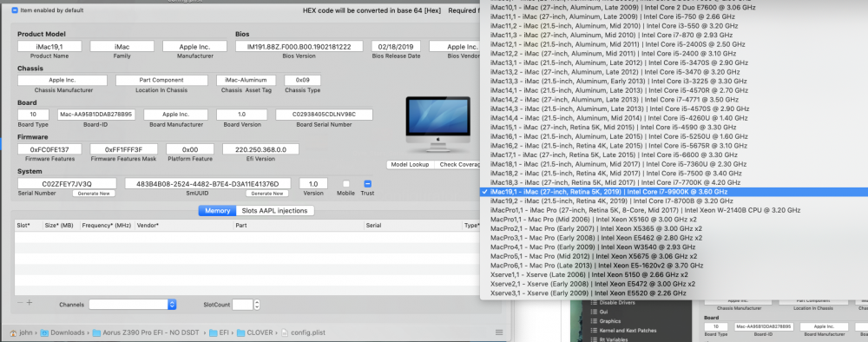This screenshot has height=342, width=868.
Task: Click the Aorus Z390 Pro EFI folder icon
Action: [97, 332]
